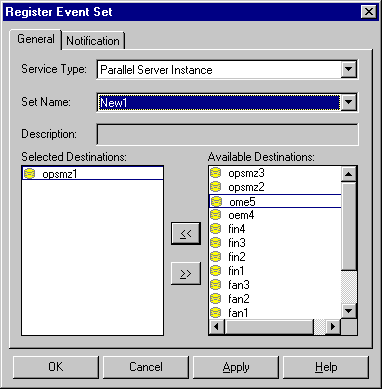Select fan2 in Available Destinations
The height and width of the screenshot is (389, 382).
(275, 299)
